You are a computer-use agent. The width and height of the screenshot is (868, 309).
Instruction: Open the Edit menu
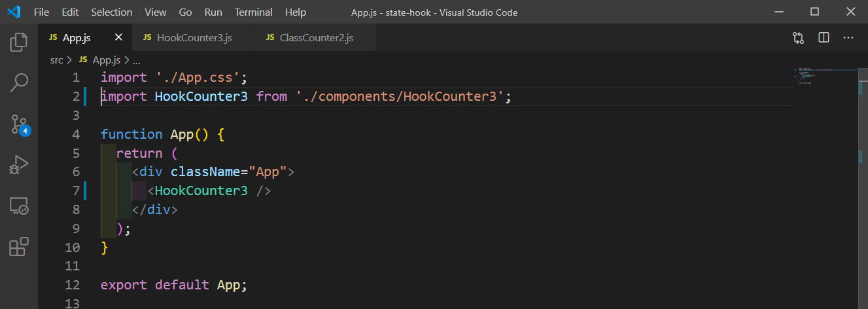[70, 12]
